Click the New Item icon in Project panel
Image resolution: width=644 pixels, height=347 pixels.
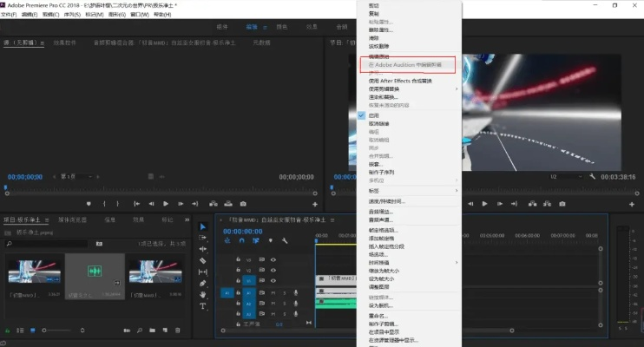click(165, 331)
